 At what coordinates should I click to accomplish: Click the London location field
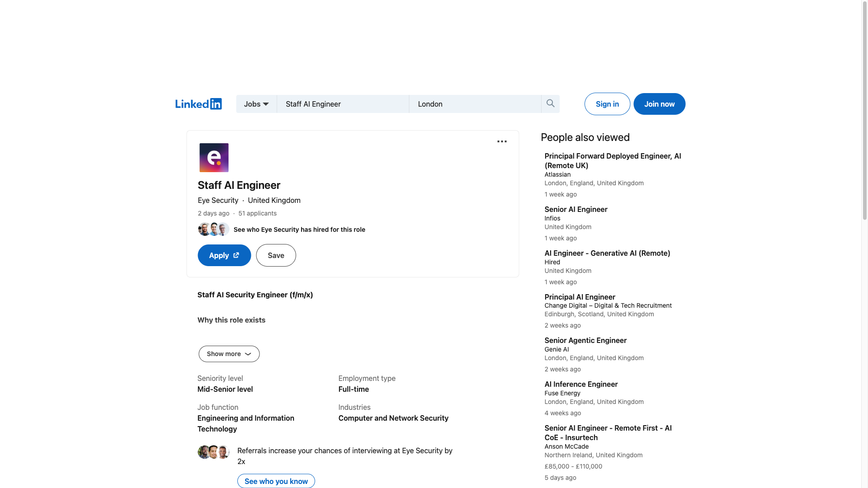475,104
